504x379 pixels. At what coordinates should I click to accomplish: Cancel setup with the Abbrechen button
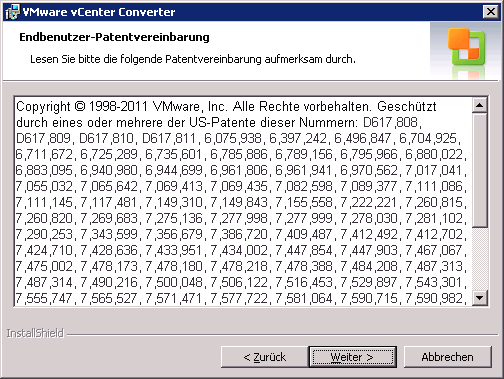coord(447,357)
